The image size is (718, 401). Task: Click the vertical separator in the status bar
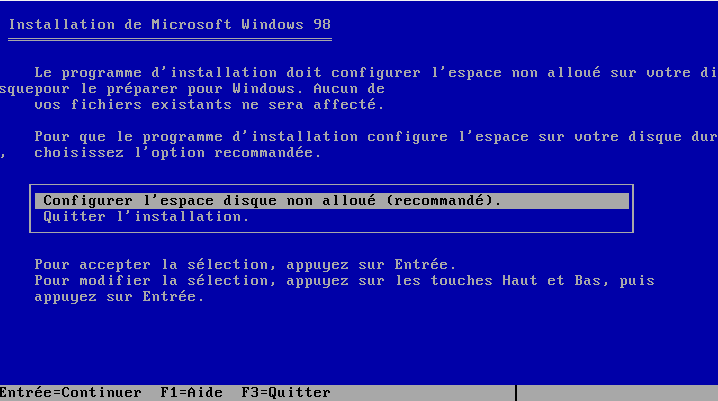(516, 393)
